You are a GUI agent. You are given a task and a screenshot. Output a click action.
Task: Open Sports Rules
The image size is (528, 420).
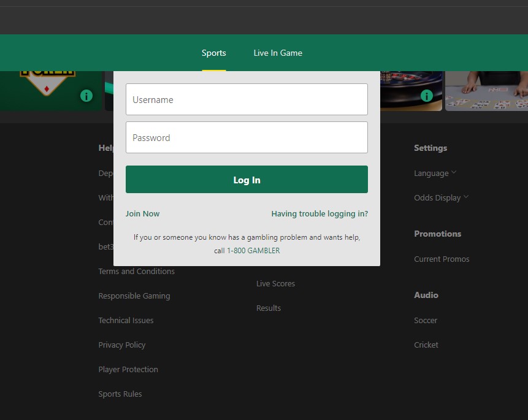point(120,394)
